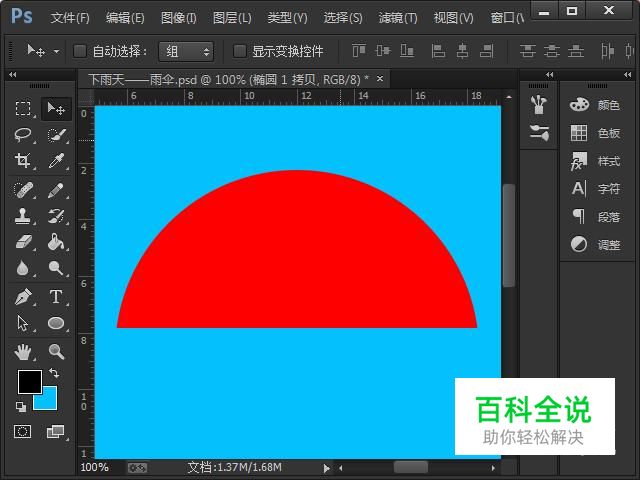Select the Zoom tool
The height and width of the screenshot is (480, 640).
56,352
